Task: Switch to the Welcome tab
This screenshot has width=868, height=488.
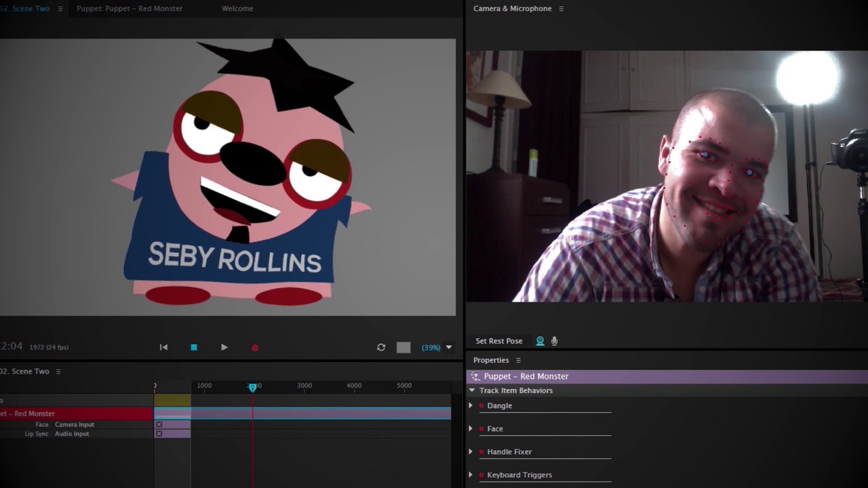Action: [237, 9]
